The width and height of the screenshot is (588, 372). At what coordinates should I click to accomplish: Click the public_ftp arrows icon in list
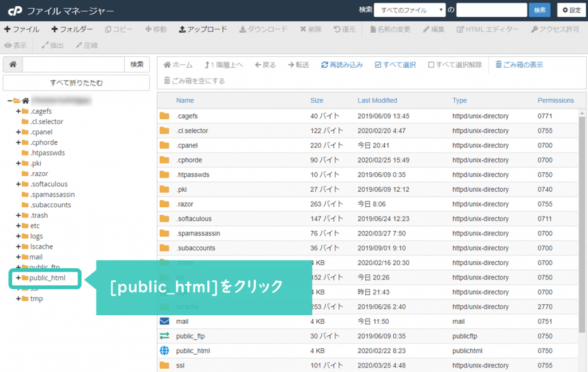[x=164, y=336]
